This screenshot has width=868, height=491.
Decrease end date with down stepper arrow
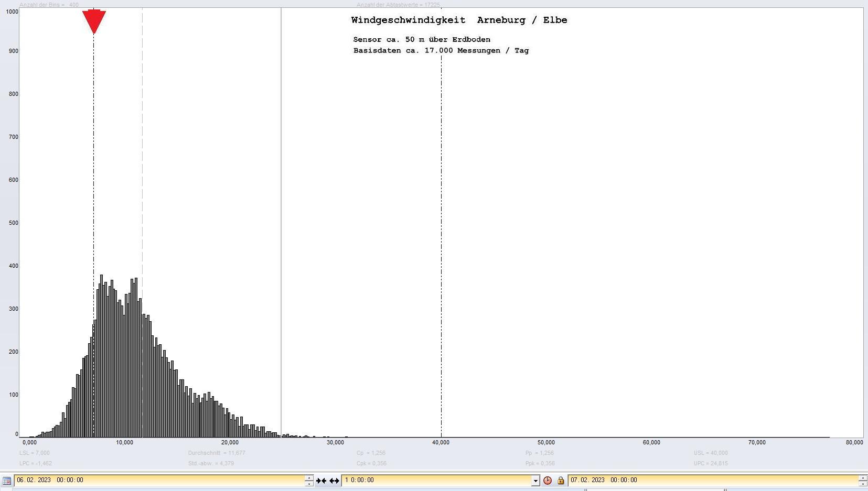coord(862,483)
